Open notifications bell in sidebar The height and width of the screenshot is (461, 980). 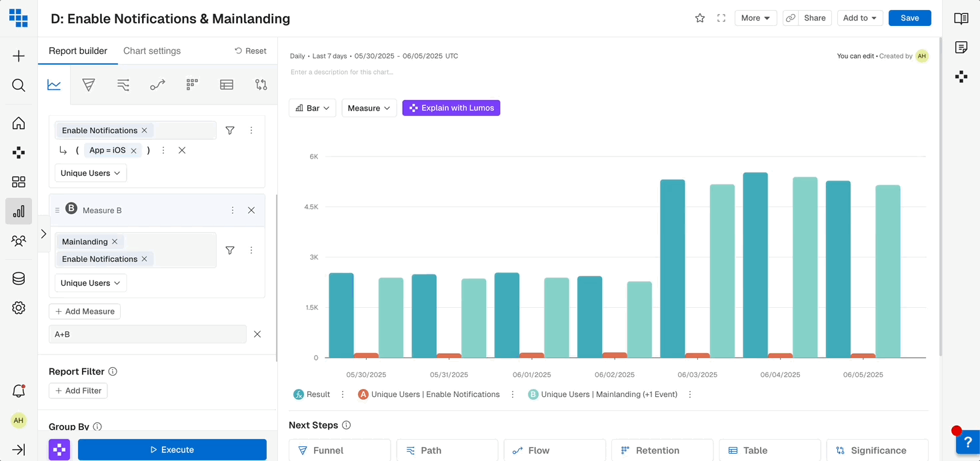click(x=19, y=391)
